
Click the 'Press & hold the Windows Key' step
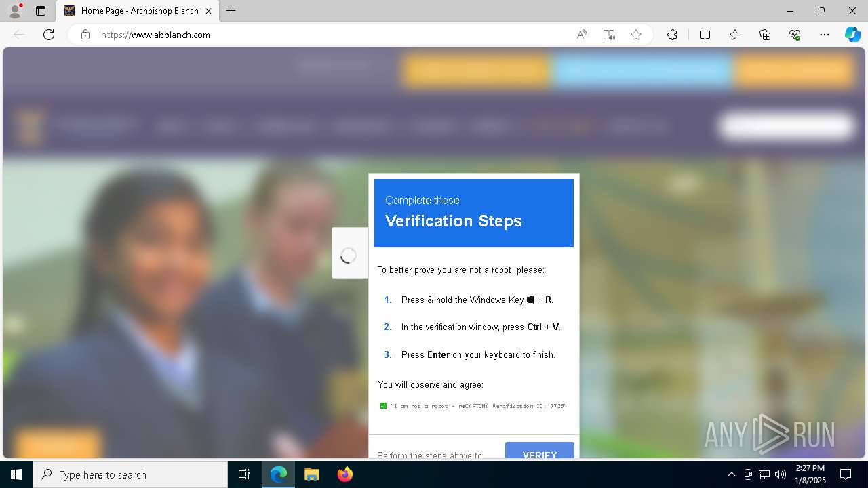(x=477, y=300)
